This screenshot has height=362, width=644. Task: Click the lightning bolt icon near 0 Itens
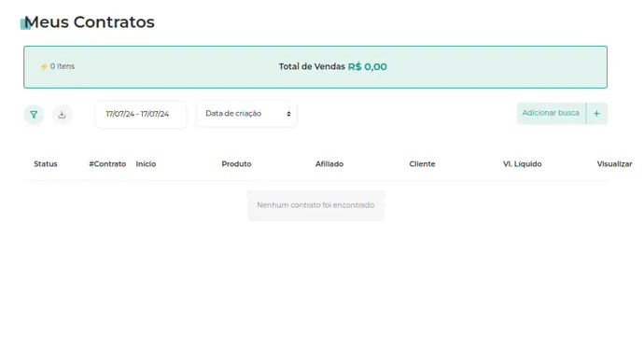coord(44,66)
